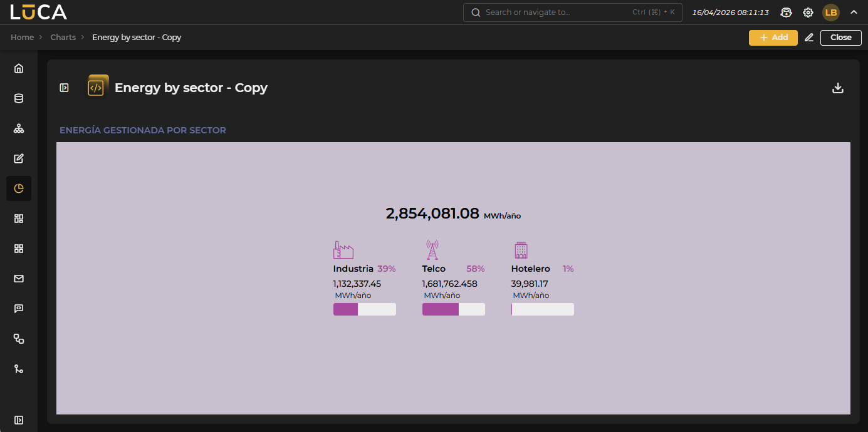This screenshot has height=432, width=868.
Task: Open the support agent headset icon
Action: point(786,13)
